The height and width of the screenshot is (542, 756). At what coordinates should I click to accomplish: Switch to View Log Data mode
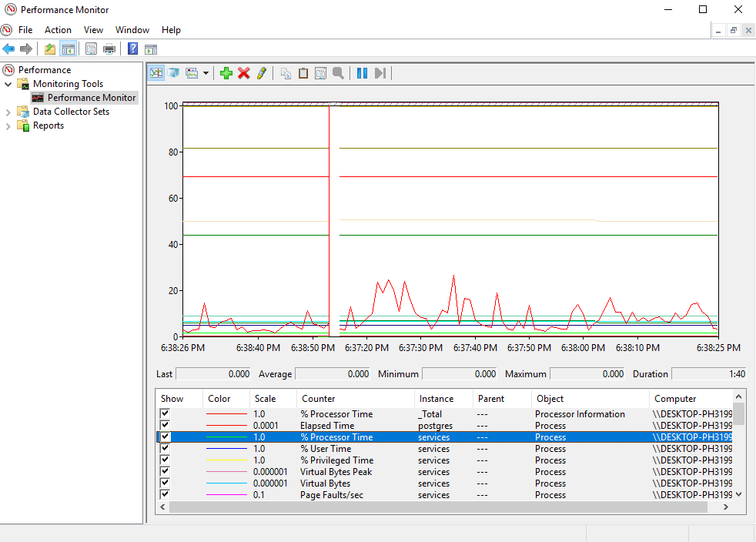point(174,72)
